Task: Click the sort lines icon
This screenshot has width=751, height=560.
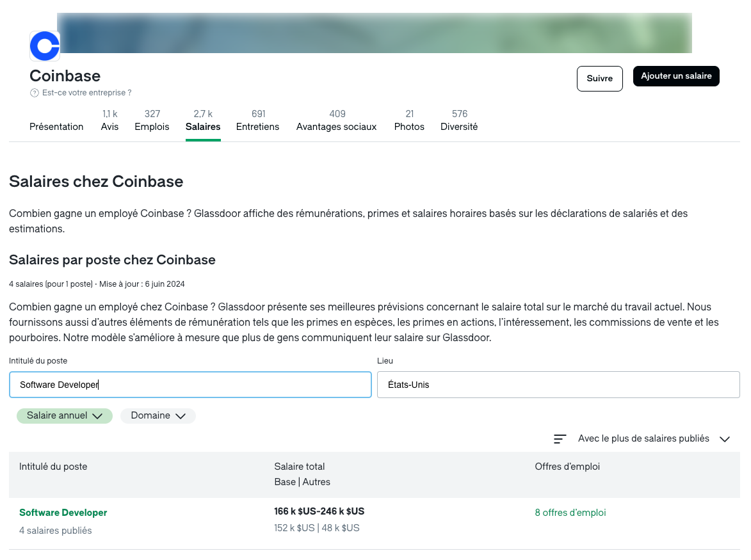Action: (560, 439)
